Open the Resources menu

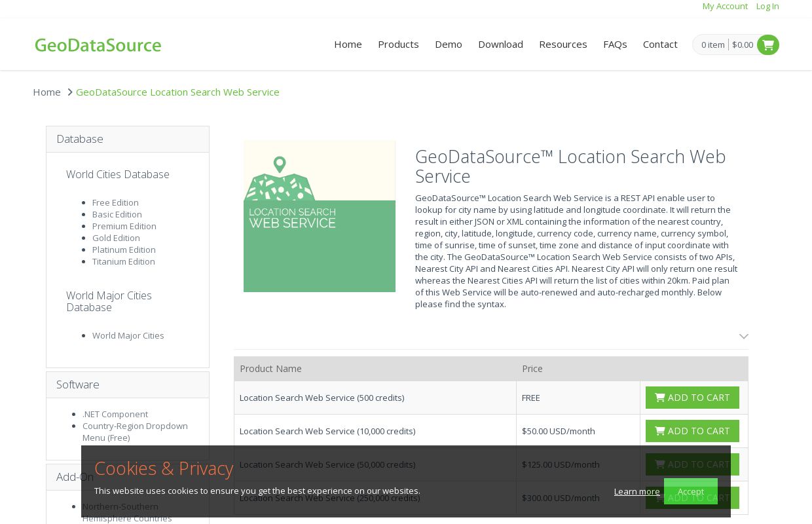coord(563,44)
